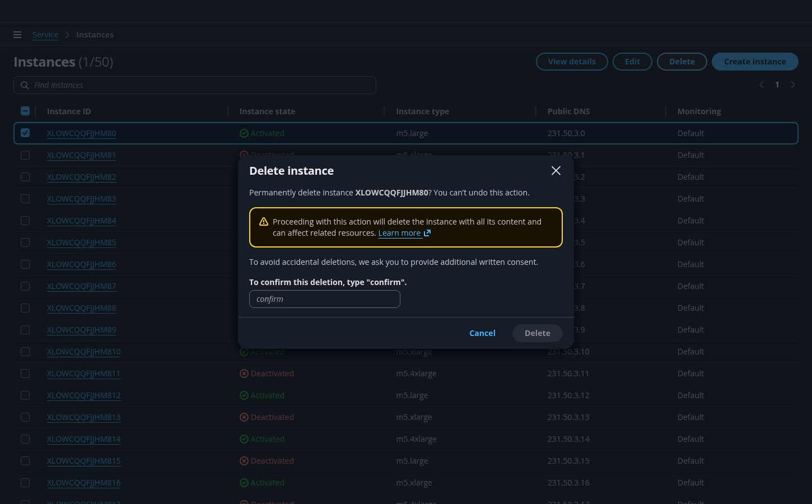Click the Deactivated status icon for XLOWCQQFJJHM811
The width and height of the screenshot is (812, 504).
pos(244,374)
